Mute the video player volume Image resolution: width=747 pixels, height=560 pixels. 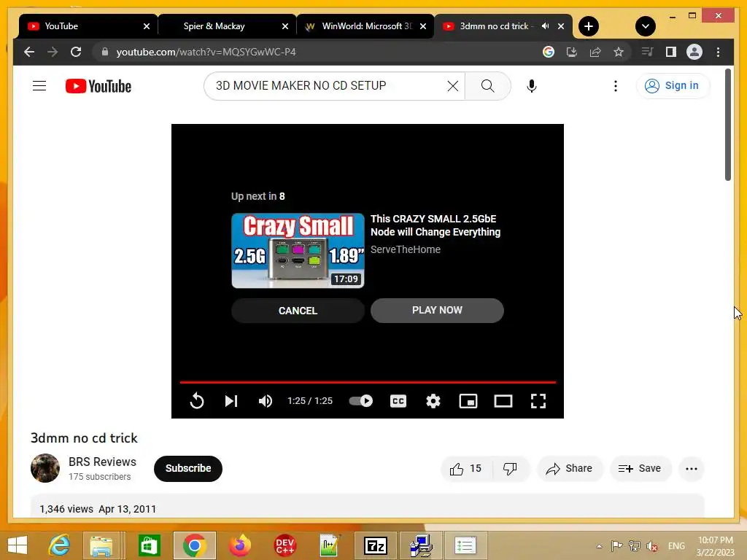click(266, 401)
